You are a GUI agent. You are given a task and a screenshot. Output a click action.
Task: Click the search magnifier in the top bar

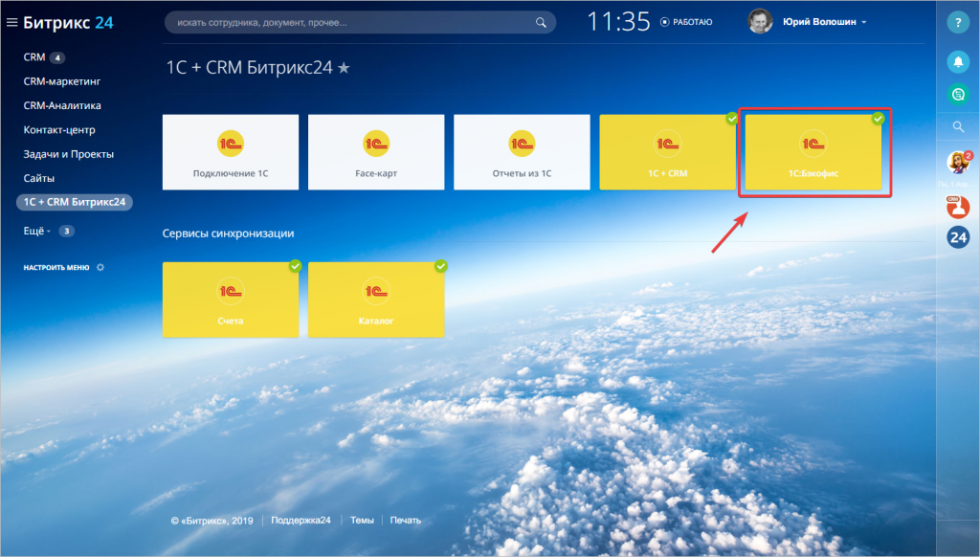[541, 23]
